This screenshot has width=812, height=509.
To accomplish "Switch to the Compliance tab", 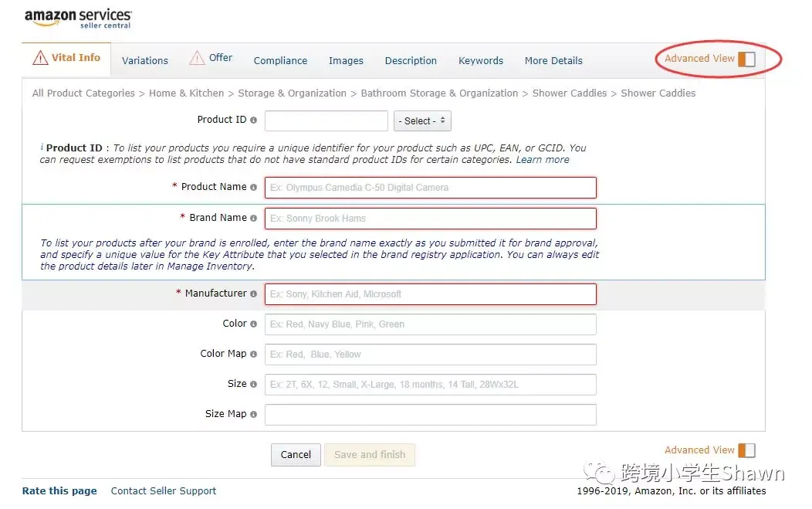I will 280,61.
